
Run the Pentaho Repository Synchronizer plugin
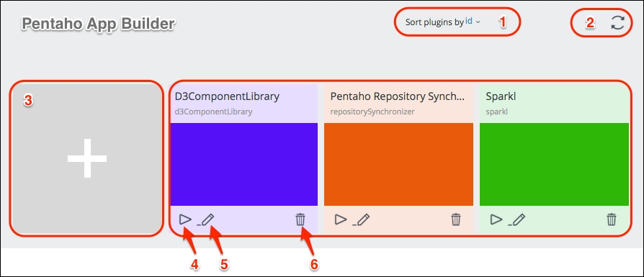point(341,219)
